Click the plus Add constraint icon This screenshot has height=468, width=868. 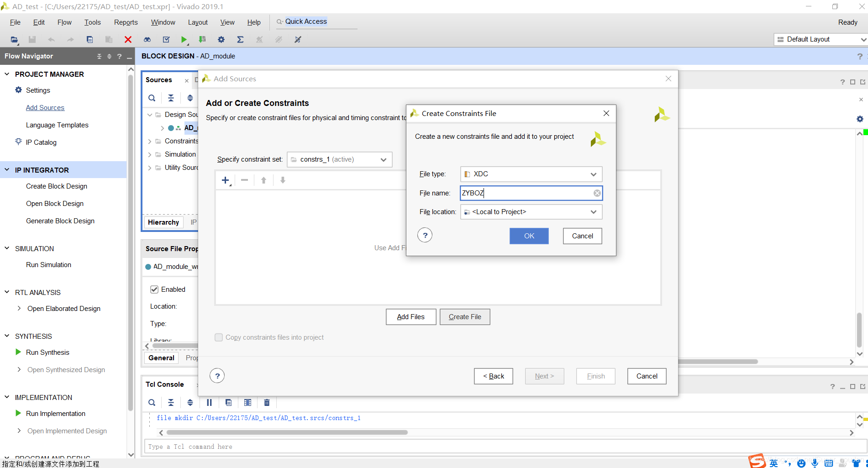click(226, 180)
